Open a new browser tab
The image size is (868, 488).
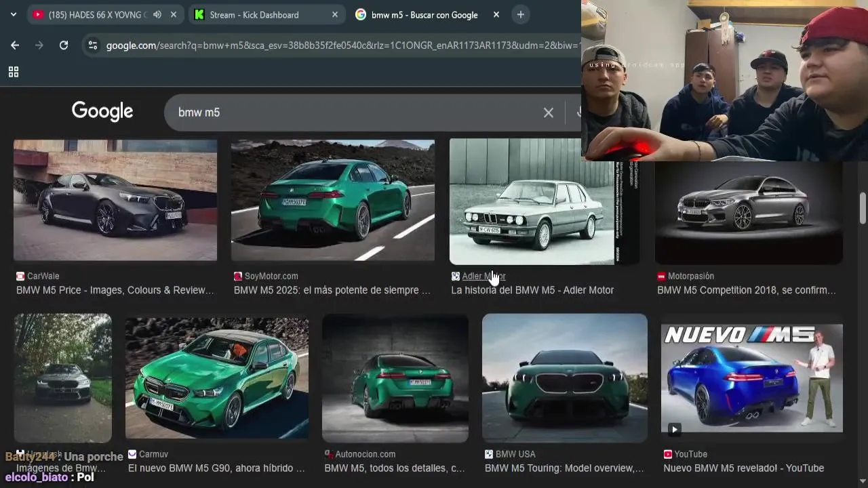point(520,14)
